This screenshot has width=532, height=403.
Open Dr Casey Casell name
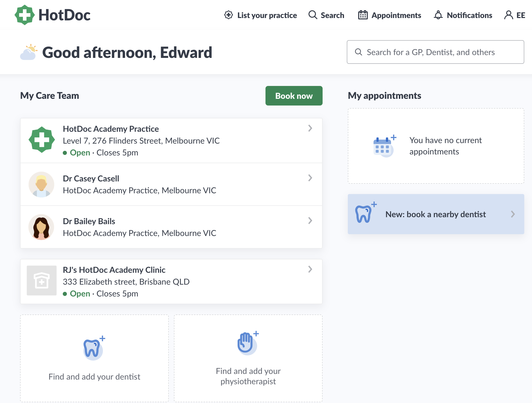click(91, 178)
